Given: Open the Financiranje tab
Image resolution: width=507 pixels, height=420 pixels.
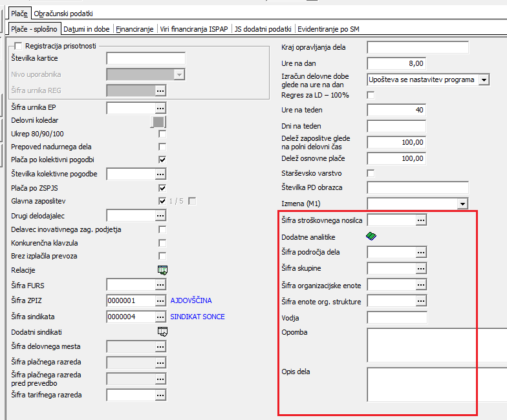Looking at the screenshot, I should tap(135, 29).
